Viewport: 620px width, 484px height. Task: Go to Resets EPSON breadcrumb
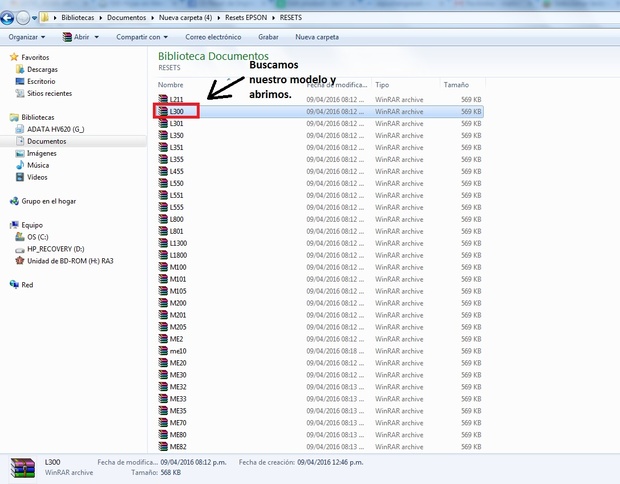(x=246, y=17)
